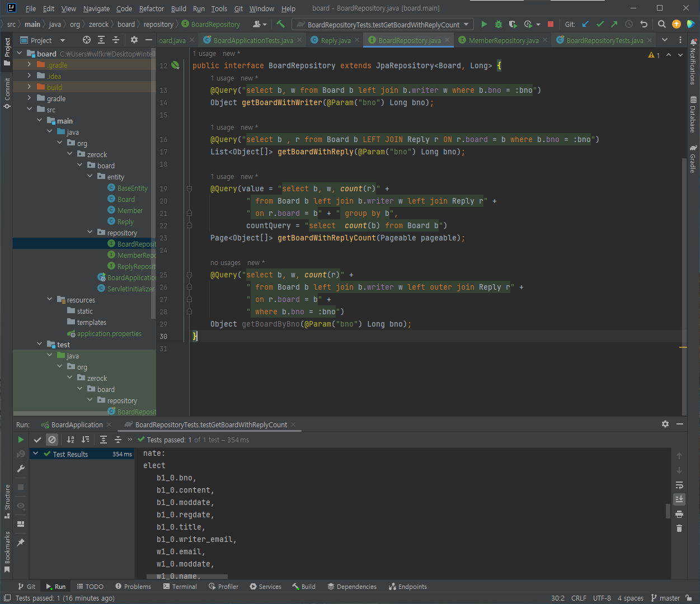Open Terminal tool window
Screen dimensions: 700x604
[180, 587]
